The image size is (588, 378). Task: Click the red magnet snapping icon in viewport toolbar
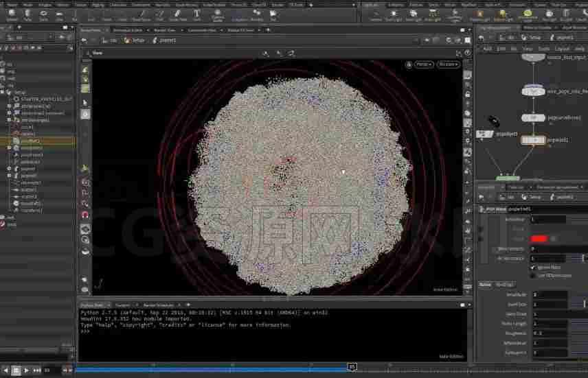(85, 215)
